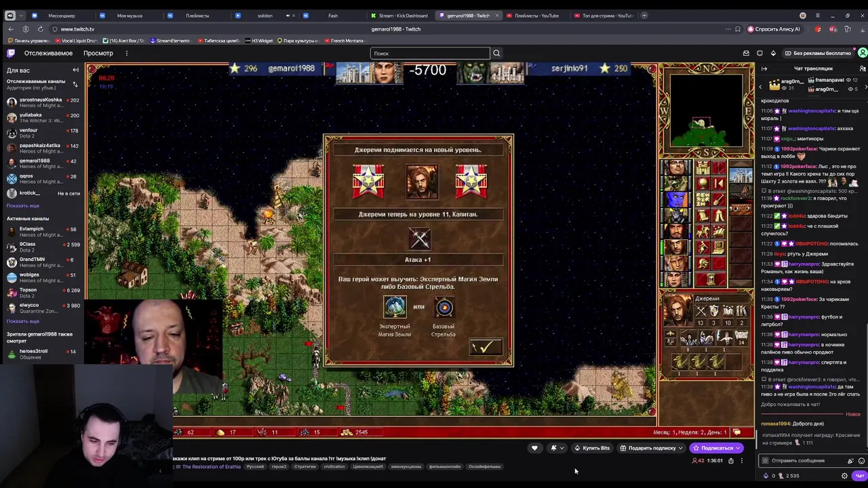Screen dimensions: 868x488
Task: Reload the page with refresh icon
Action: point(41,29)
